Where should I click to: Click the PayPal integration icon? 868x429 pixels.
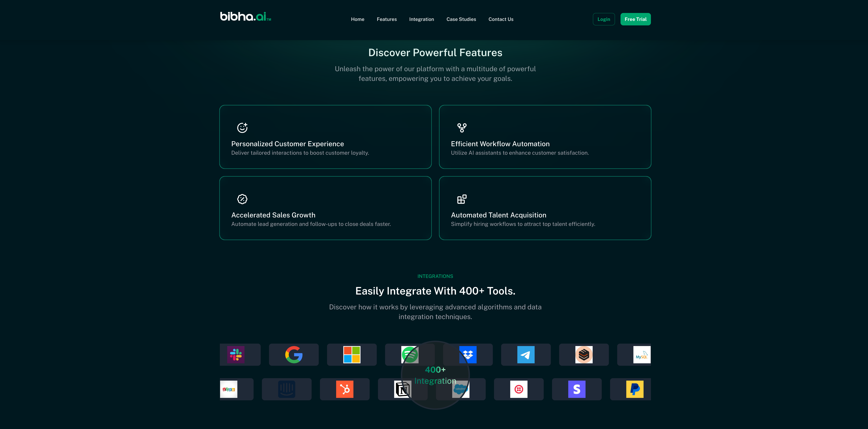point(635,389)
